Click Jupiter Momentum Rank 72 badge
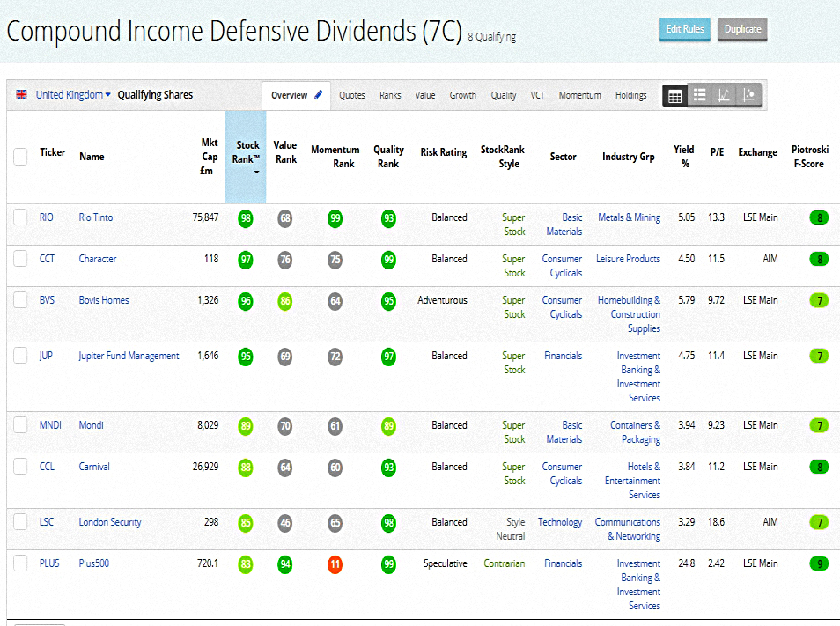840x626 pixels. pos(335,357)
